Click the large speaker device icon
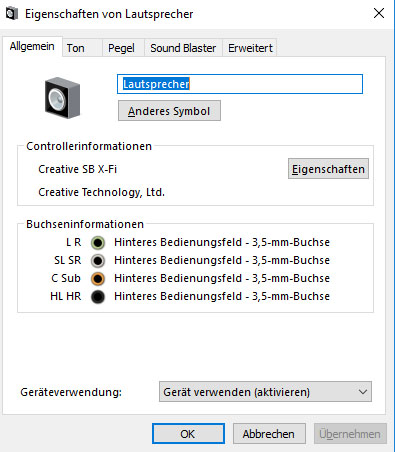The width and height of the screenshot is (395, 452). coord(62,98)
